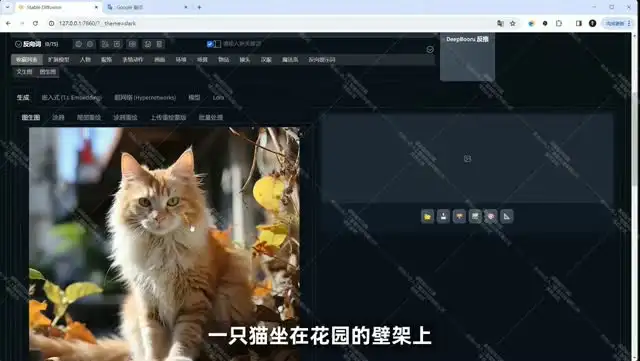This screenshot has height=361, width=640.
Task: Select the 服饰 category tab
Action: tap(107, 60)
